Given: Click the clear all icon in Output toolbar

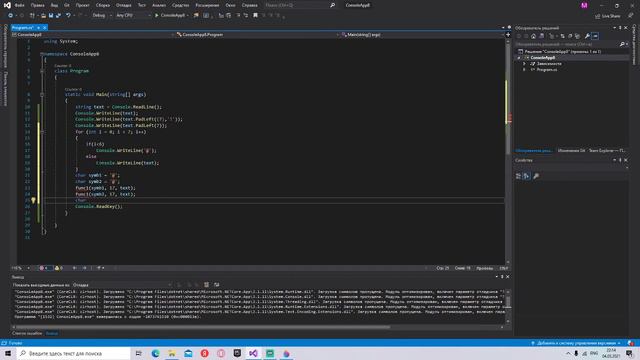Looking at the screenshot, I should point(207,284).
